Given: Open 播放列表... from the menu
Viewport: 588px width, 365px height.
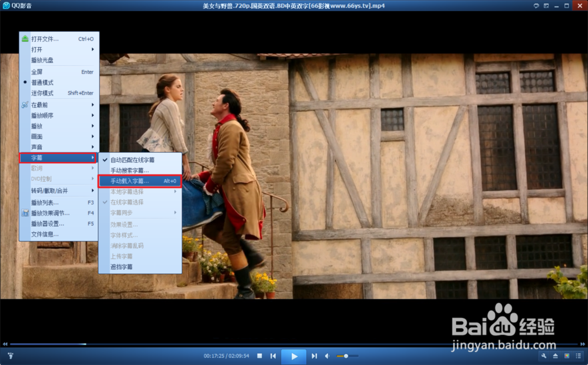Looking at the screenshot, I should pos(59,203).
